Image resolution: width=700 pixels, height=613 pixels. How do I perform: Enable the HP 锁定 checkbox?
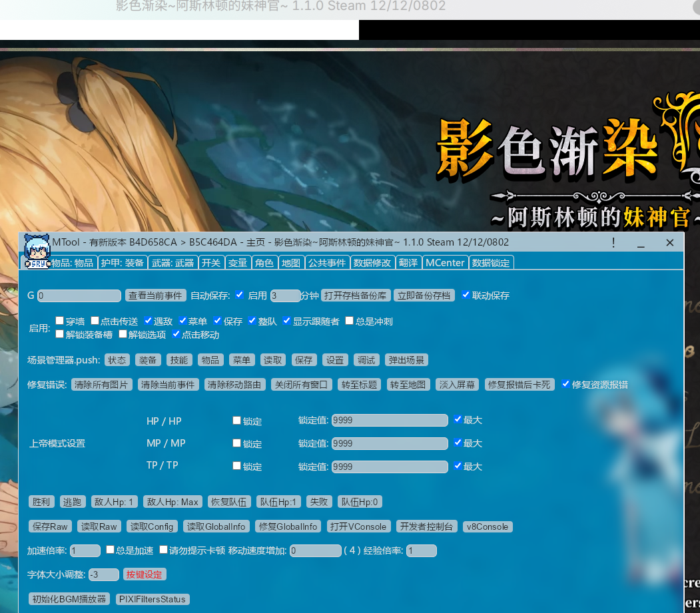pos(236,420)
